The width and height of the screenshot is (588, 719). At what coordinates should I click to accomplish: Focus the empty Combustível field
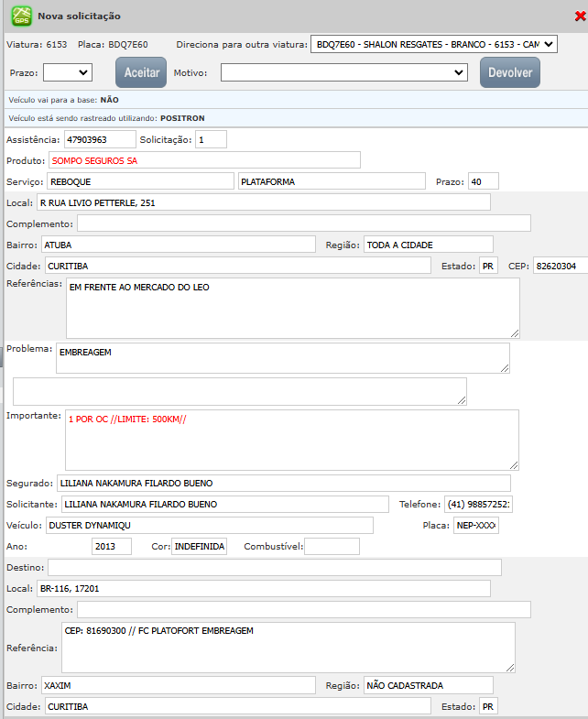(332, 547)
